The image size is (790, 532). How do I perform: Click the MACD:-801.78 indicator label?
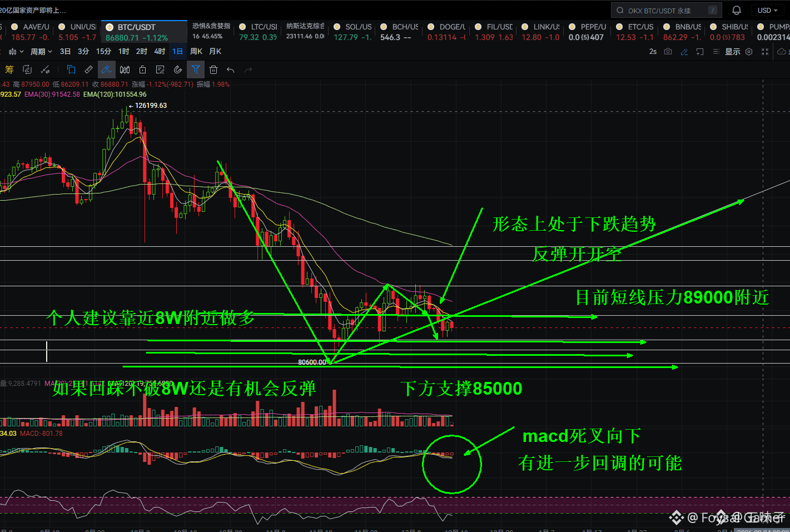coord(41,434)
